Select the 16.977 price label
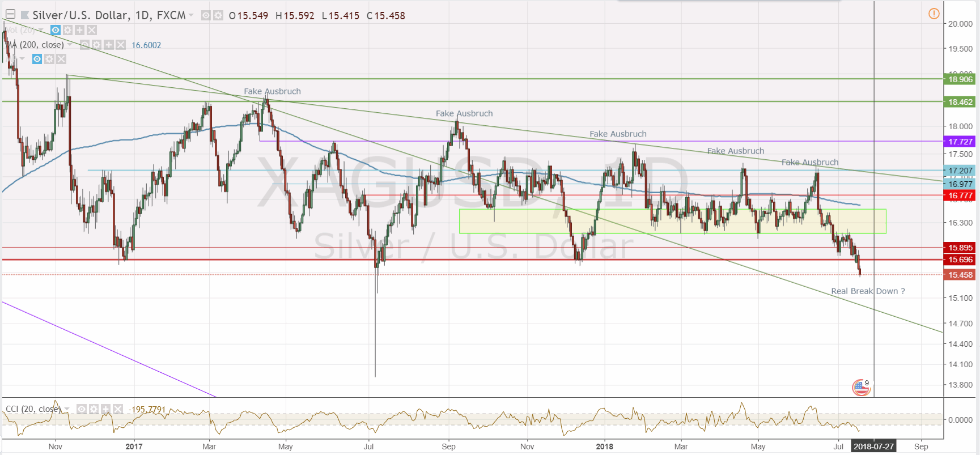This screenshot has width=980, height=455. point(960,184)
